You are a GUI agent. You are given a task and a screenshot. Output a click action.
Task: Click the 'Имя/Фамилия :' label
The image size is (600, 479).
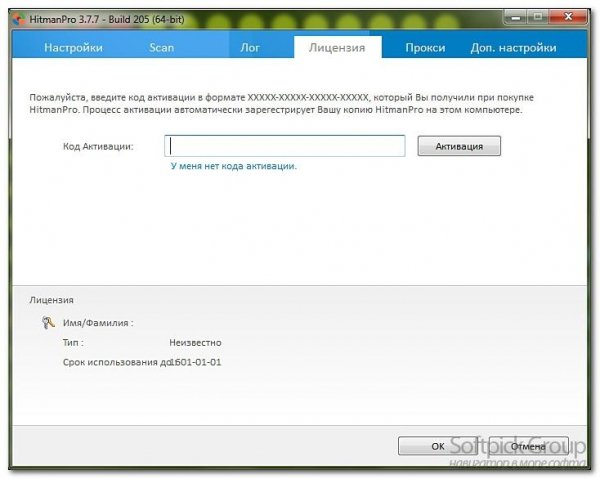point(98,323)
